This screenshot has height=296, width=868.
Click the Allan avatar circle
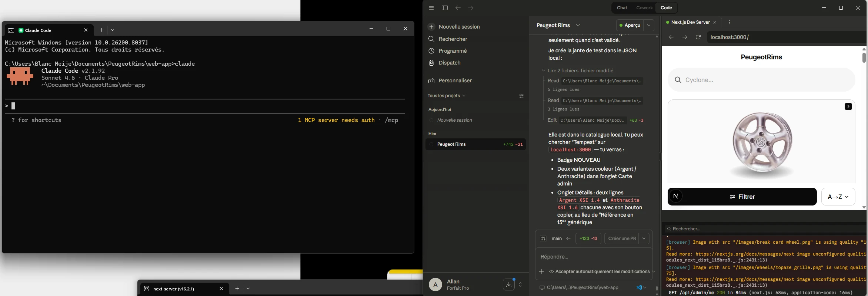(x=435, y=285)
